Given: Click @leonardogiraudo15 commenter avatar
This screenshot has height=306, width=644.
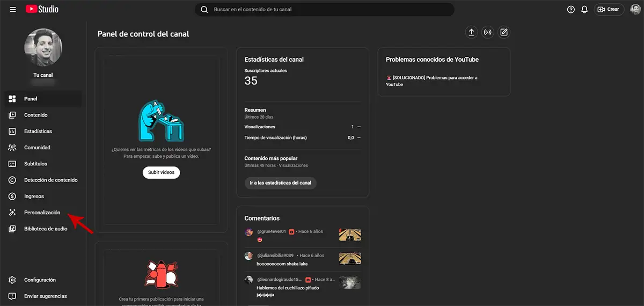Looking at the screenshot, I should click(248, 280).
